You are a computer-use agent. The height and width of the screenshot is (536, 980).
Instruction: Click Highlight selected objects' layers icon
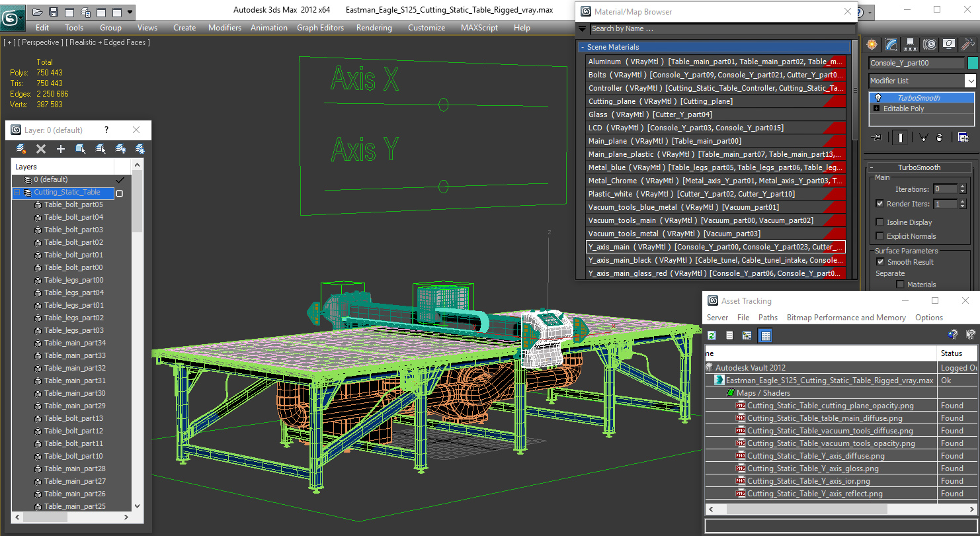101,149
